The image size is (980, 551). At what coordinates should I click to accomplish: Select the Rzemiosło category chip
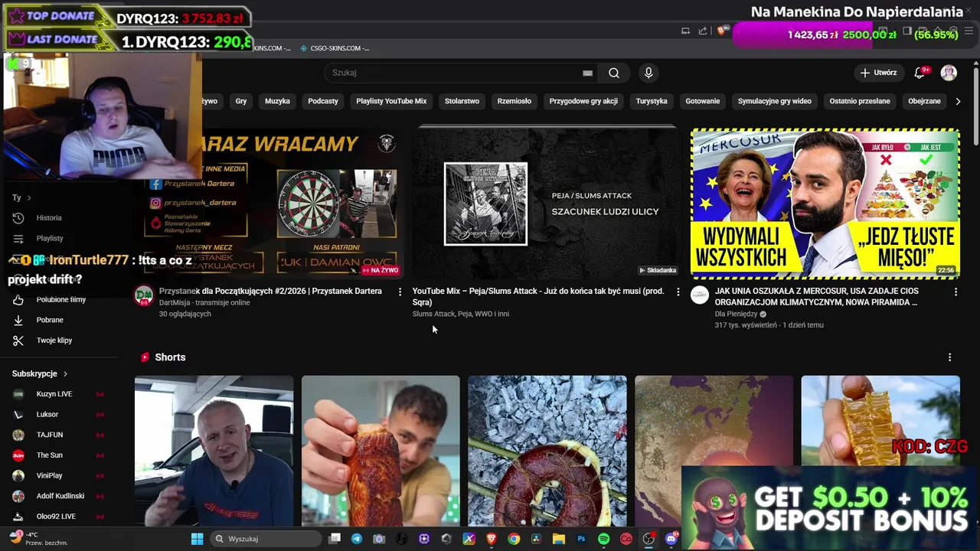tap(514, 101)
